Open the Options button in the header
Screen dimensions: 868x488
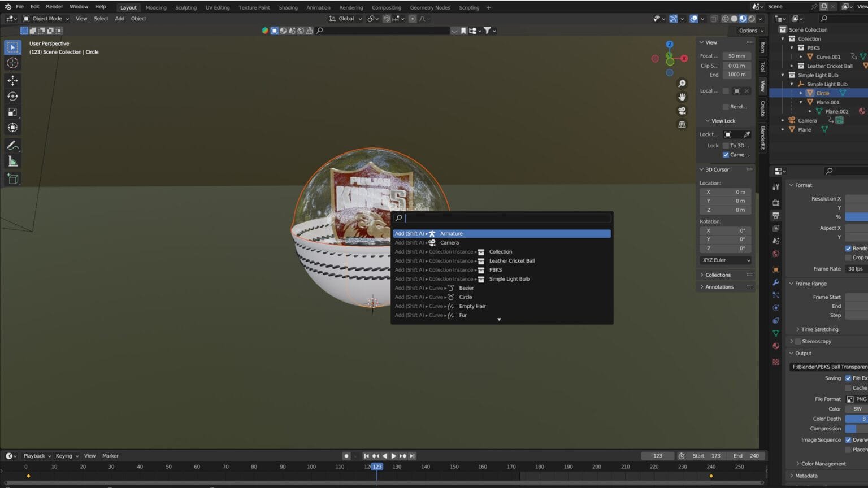pos(749,30)
